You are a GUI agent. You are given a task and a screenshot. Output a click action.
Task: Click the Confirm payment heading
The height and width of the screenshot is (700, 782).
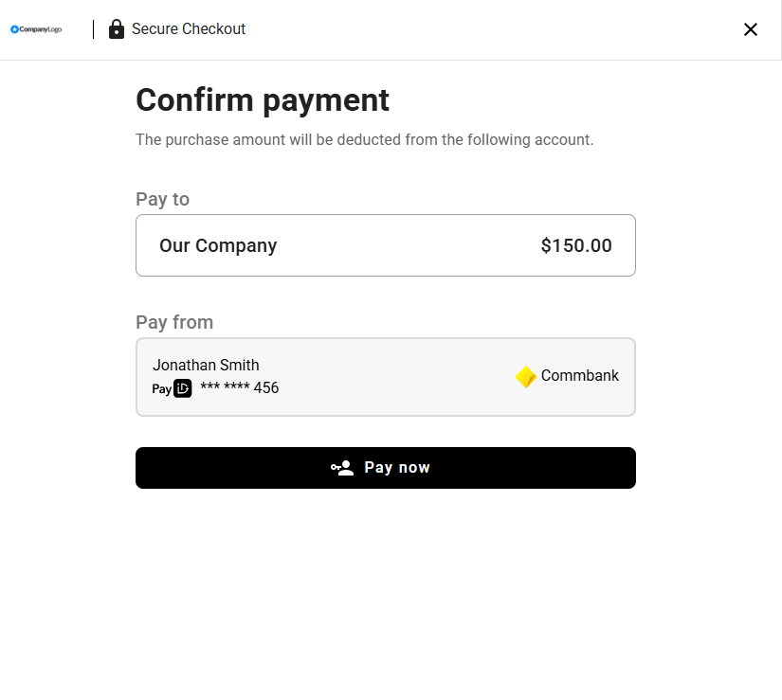point(263,100)
